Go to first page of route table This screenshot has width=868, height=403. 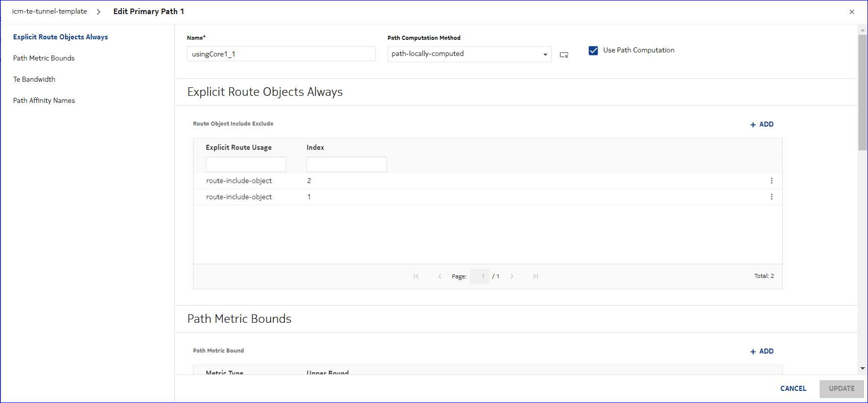click(416, 276)
